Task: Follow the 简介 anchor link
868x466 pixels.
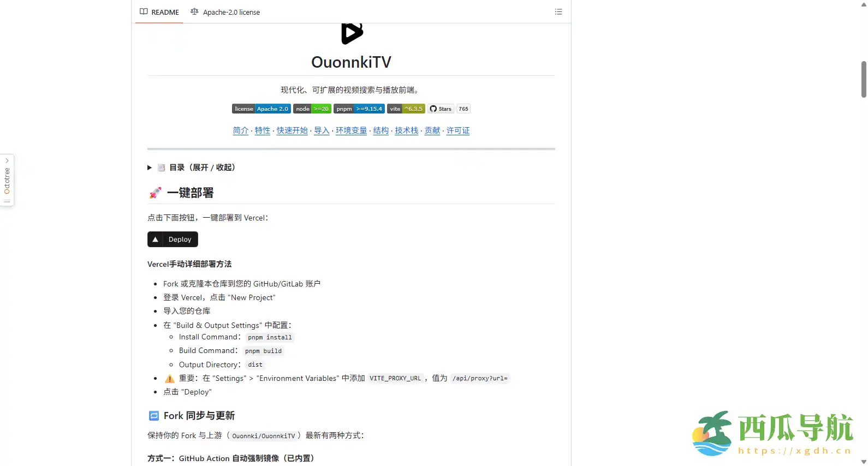Action: [x=240, y=130]
